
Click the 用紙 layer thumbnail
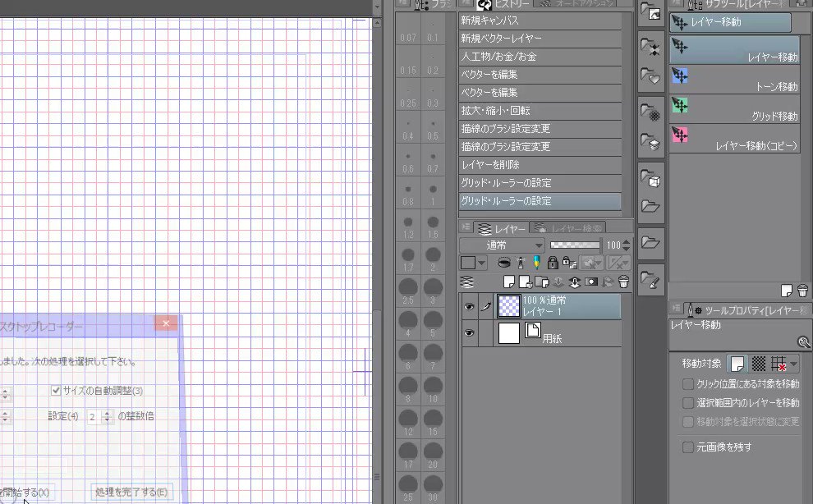click(x=508, y=333)
